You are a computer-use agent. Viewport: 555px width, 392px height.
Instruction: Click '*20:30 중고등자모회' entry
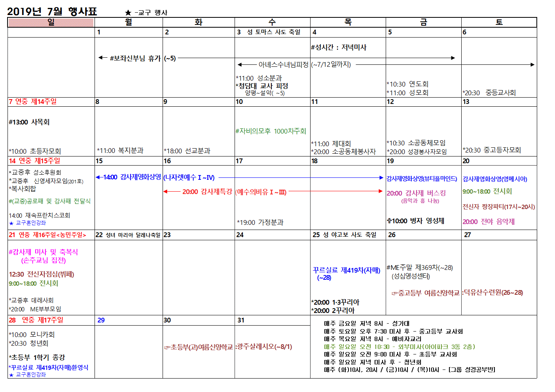click(x=492, y=150)
